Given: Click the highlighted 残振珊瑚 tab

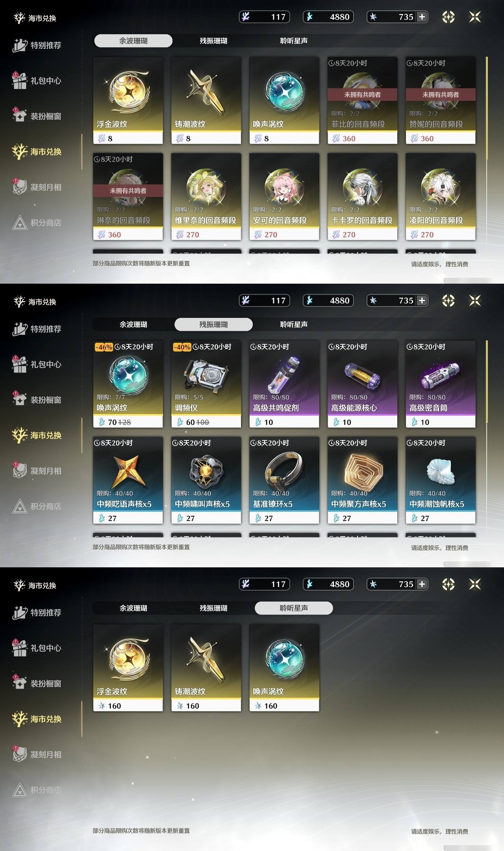Looking at the screenshot, I should coord(213,324).
